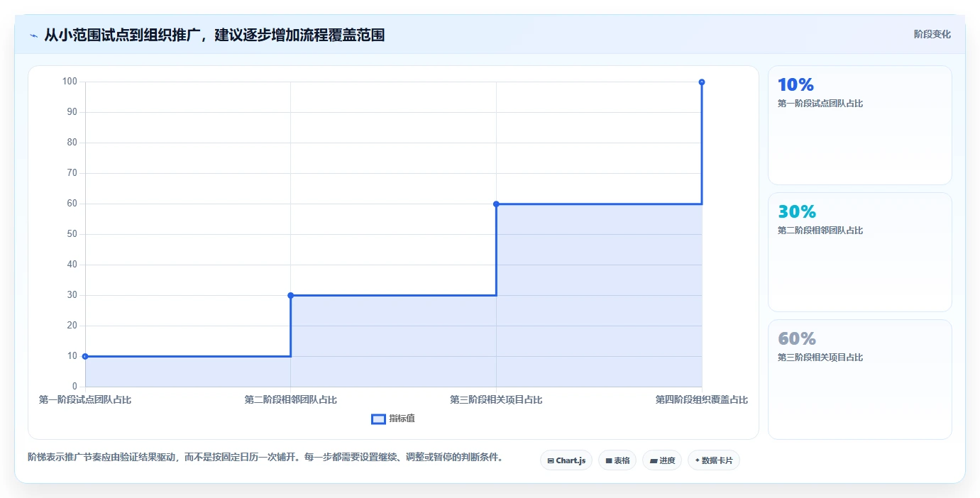
Task: Click x-axis label 第二阶段相邻团队占比
Action: click(x=291, y=400)
